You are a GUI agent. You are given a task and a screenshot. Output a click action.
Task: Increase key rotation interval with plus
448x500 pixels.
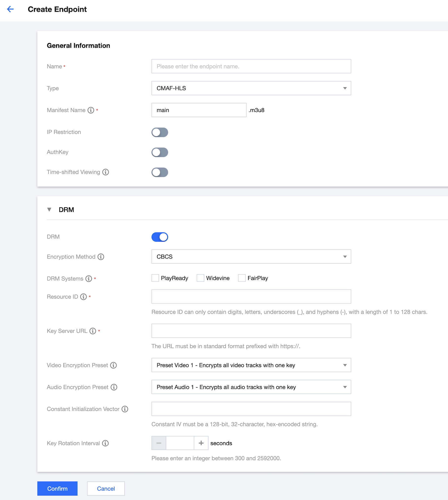click(201, 443)
